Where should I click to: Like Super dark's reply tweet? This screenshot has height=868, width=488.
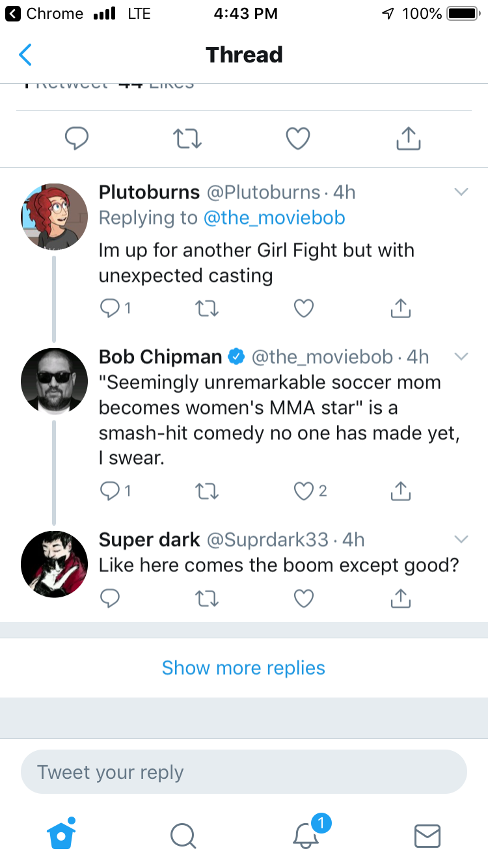pos(304,597)
